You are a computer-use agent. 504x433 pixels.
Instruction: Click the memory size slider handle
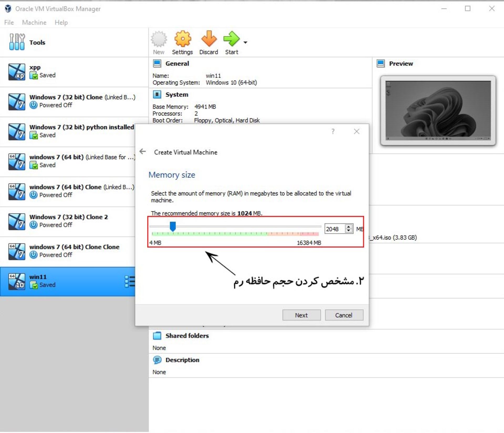point(172,226)
